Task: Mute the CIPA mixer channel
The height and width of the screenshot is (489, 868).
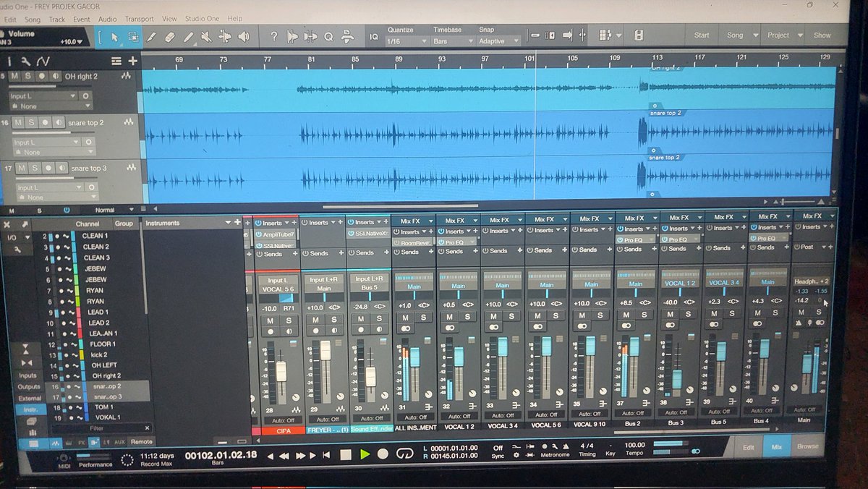Action: (x=270, y=319)
